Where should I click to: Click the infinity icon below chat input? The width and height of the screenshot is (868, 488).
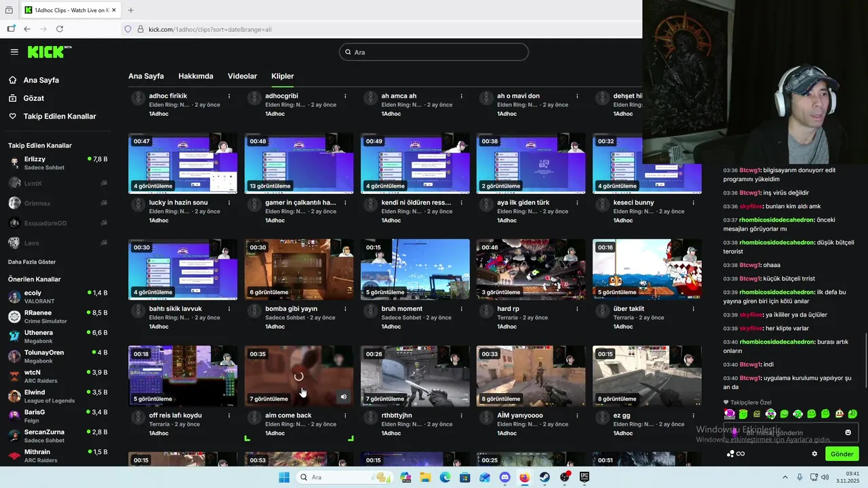pos(741,454)
